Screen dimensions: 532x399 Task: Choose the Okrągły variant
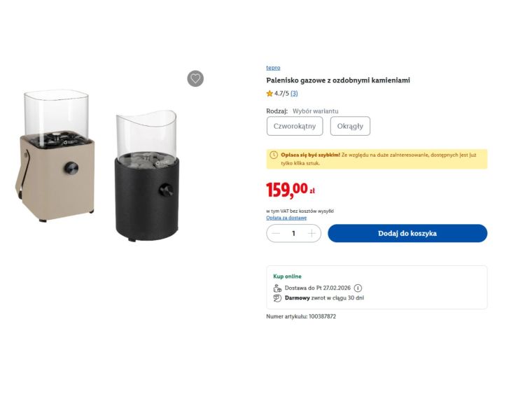pyautogui.click(x=350, y=126)
